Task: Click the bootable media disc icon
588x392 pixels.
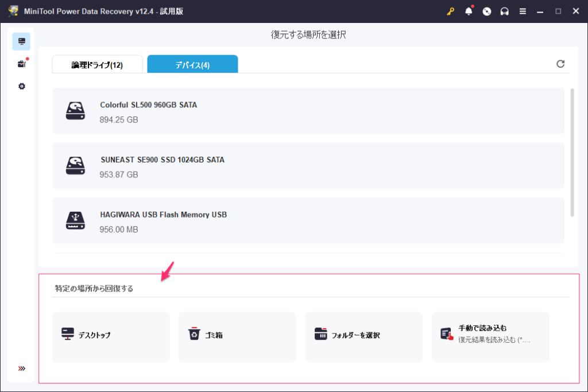Action: 487,11
